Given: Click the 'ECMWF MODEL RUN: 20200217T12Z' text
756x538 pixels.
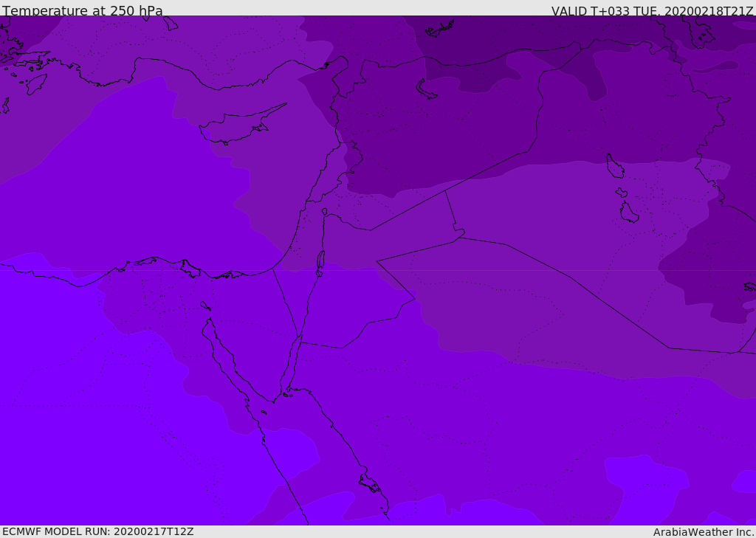Looking at the screenshot, I should click(x=98, y=531).
